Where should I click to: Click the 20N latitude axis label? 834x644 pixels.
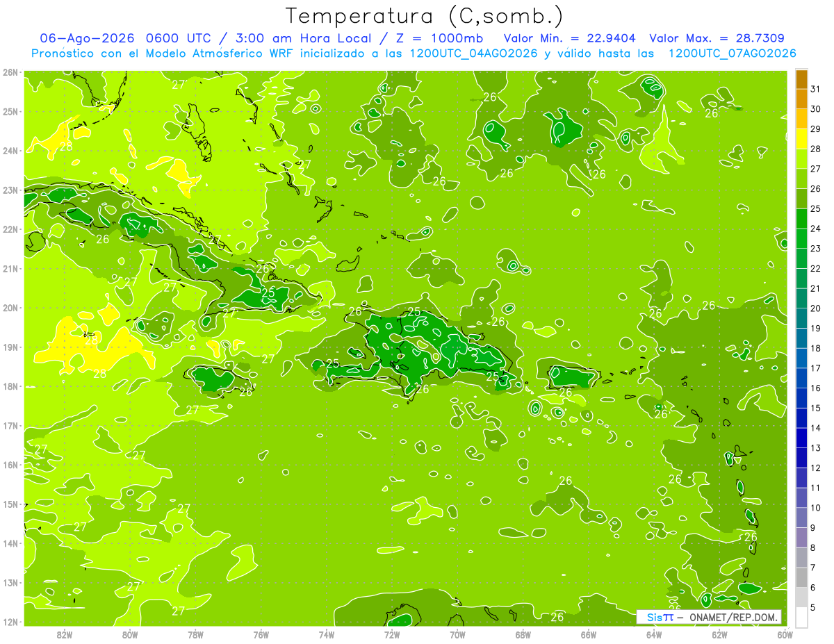10,307
